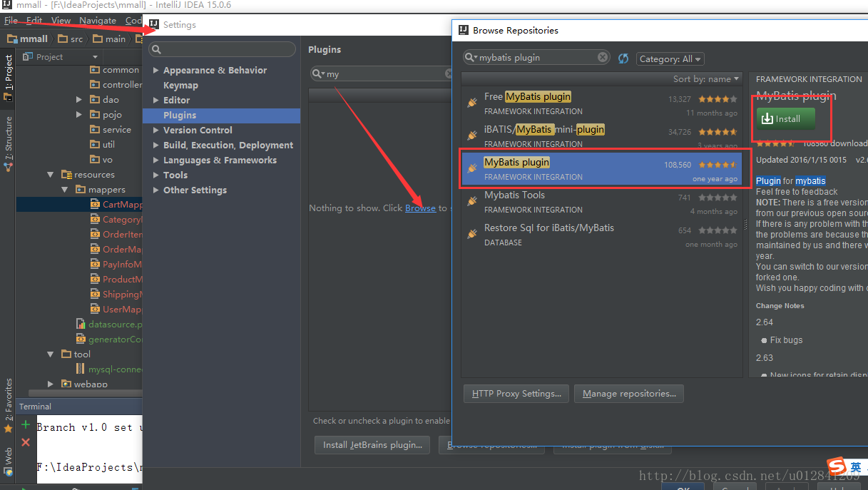Open the resources folder icon in Project tree
The width and height of the screenshot is (868, 490).
[x=67, y=175]
